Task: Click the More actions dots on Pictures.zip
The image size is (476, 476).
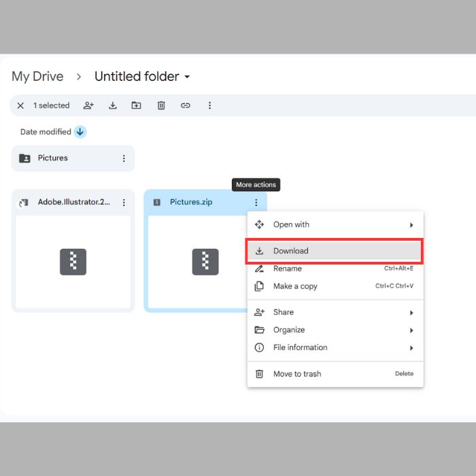Action: [256, 203]
